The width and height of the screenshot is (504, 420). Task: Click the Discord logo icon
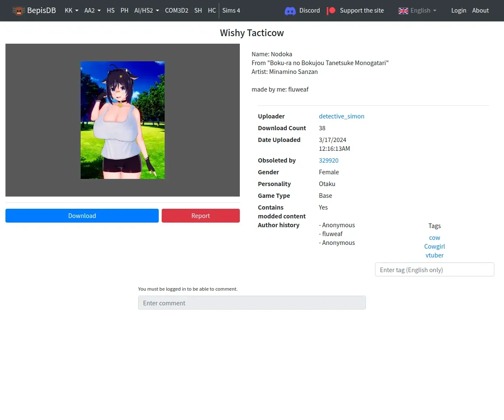pyautogui.click(x=290, y=10)
